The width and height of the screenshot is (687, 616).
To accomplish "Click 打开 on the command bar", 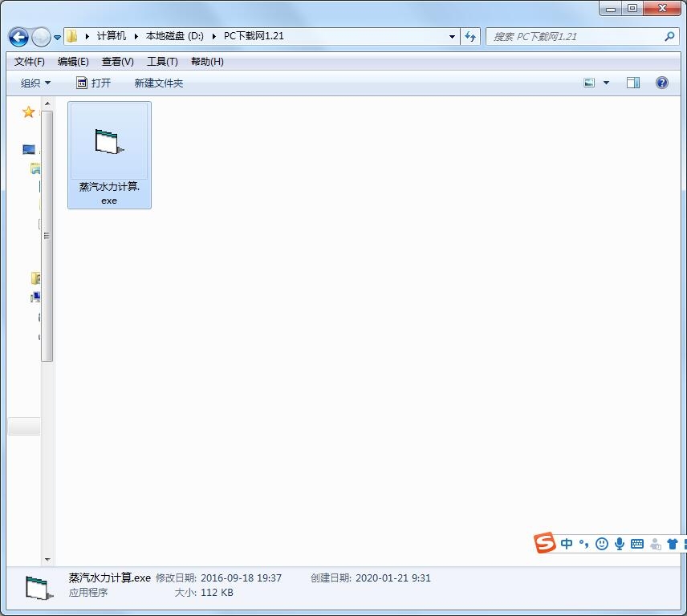I will click(x=93, y=83).
